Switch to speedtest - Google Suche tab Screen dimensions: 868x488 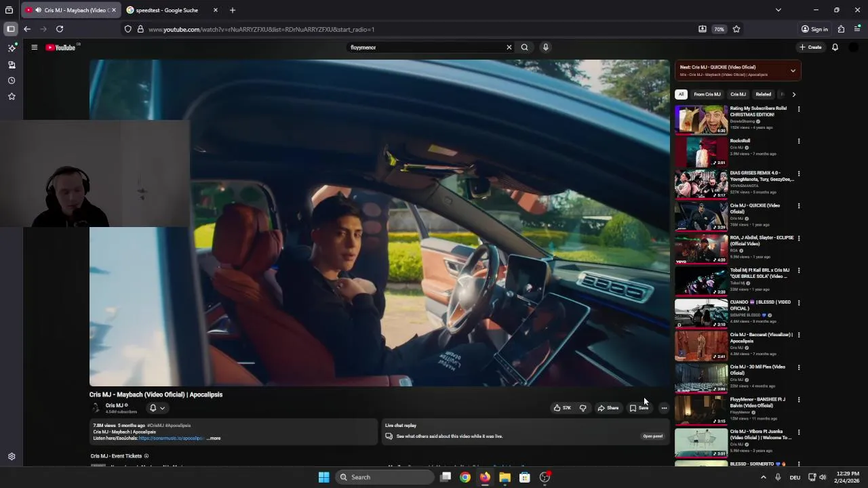click(168, 10)
